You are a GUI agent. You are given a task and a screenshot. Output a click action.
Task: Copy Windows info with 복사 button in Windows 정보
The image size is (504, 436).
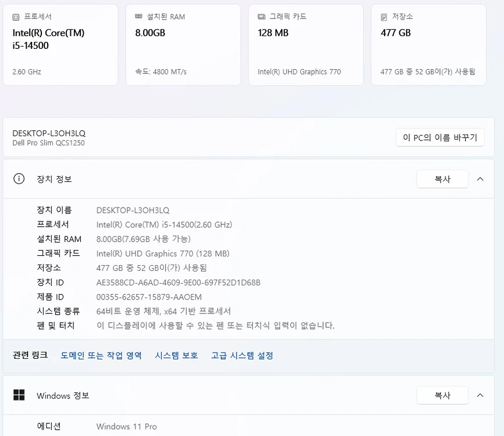pyautogui.click(x=442, y=395)
